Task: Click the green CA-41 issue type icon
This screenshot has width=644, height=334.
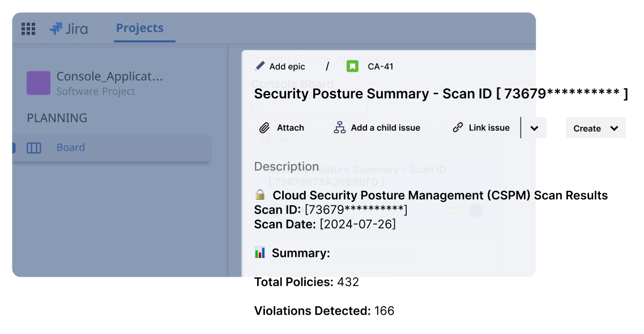Action: coord(352,66)
